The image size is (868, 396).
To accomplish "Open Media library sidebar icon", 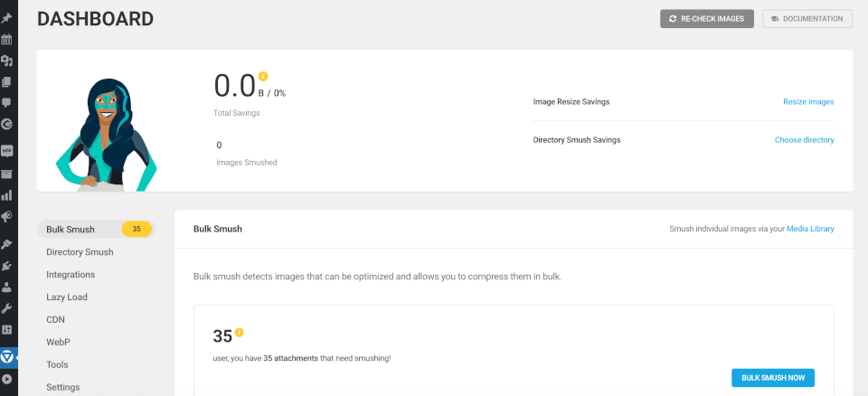I will pyautogui.click(x=6, y=61).
